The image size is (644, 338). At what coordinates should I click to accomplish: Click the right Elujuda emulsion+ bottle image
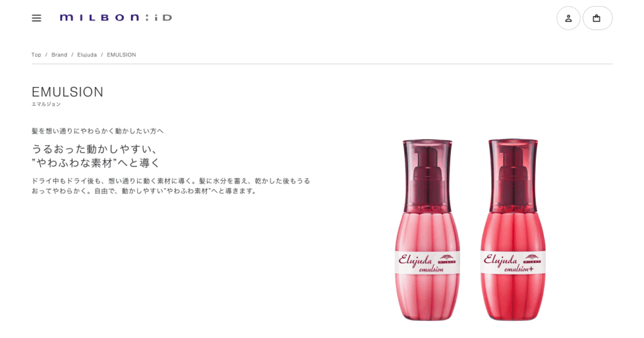coord(513,230)
